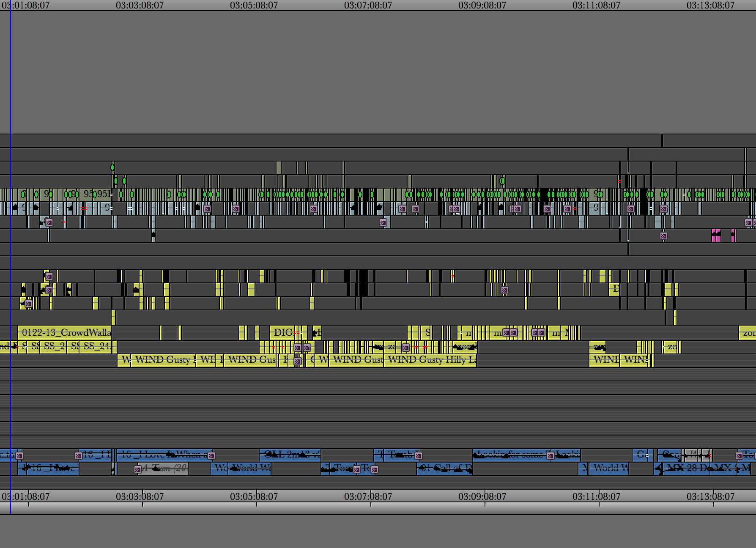Click the 03:07:08:07 timecode in top ruler
Screen dimensions: 756x548
click(x=368, y=5)
